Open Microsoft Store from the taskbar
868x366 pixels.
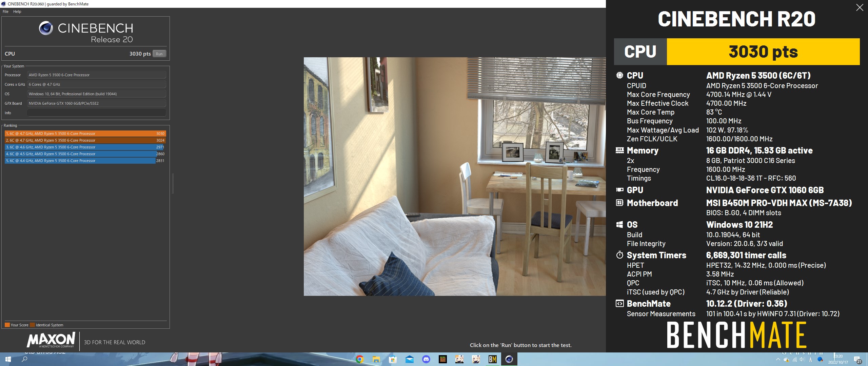pos(393,359)
